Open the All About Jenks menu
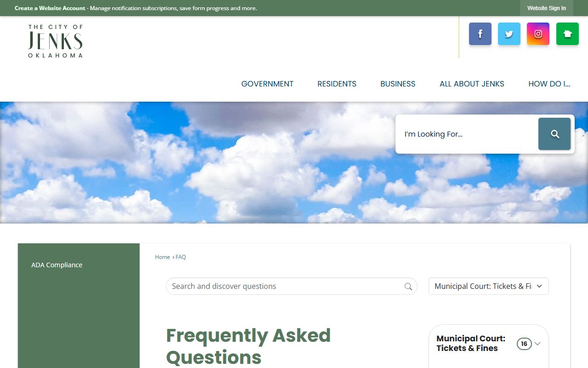Screen dimensions: 588x368 pyautogui.click(x=472, y=84)
